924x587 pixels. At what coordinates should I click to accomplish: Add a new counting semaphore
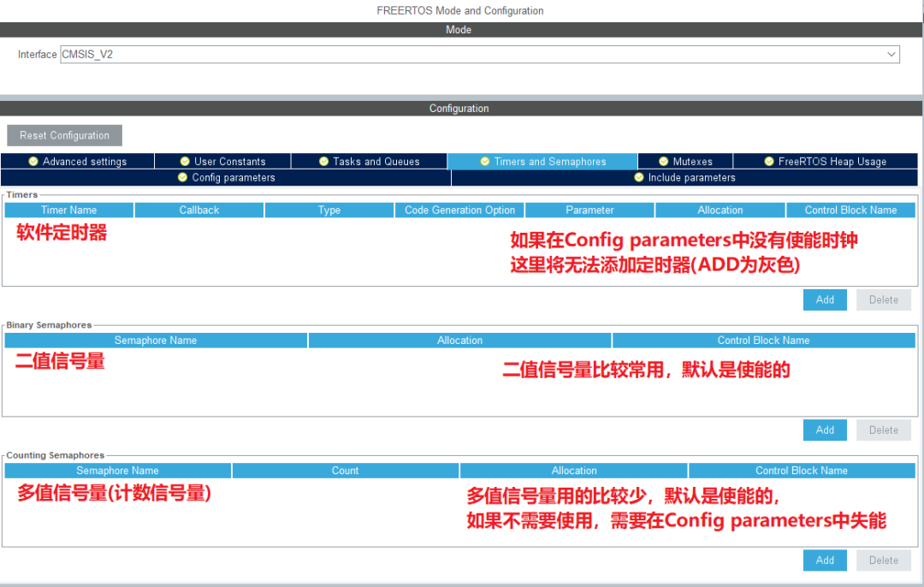(x=825, y=560)
